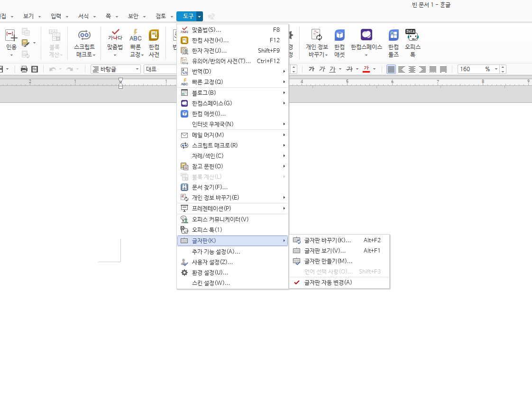Screen dimensions: 532x401
Task: Expand the 차례/색인(C) submenu
Action: click(x=232, y=156)
